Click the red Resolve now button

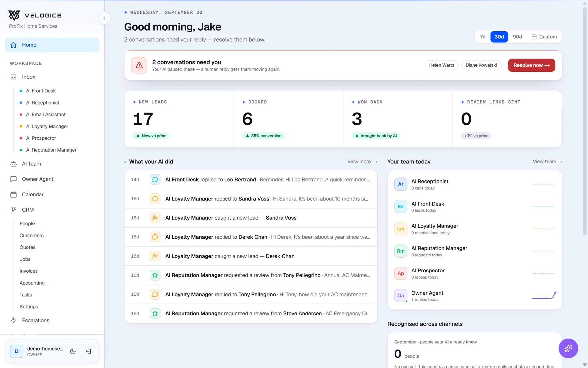(531, 65)
